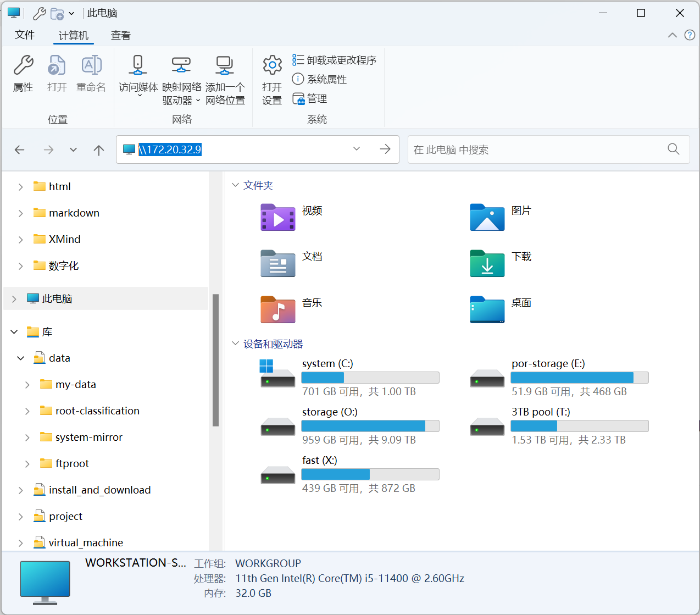Image resolution: width=700 pixels, height=615 pixels.
Task: Click the Manage (管理) button
Action: [x=310, y=99]
